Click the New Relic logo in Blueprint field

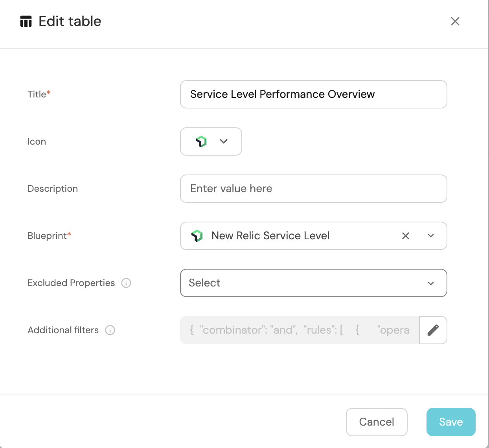click(197, 236)
